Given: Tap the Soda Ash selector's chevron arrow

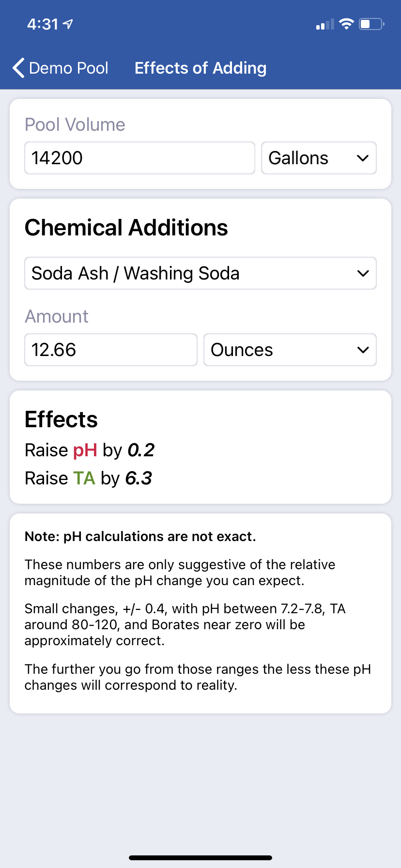Looking at the screenshot, I should 363,273.
